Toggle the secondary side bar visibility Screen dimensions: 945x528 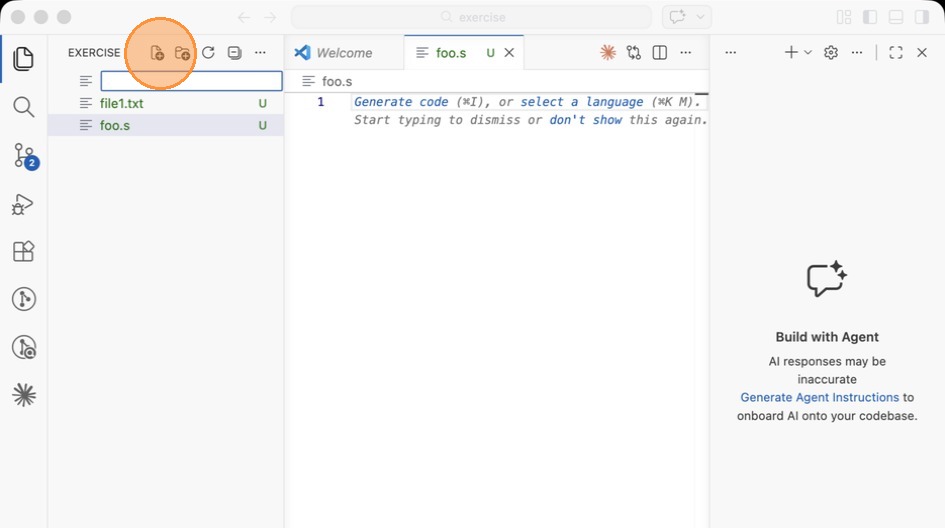tap(921, 17)
